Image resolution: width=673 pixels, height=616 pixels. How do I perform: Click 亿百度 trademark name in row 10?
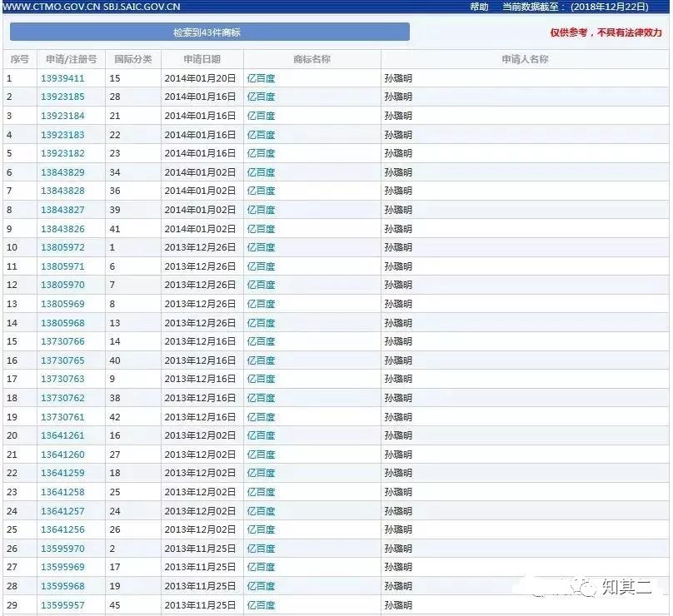pyautogui.click(x=261, y=248)
